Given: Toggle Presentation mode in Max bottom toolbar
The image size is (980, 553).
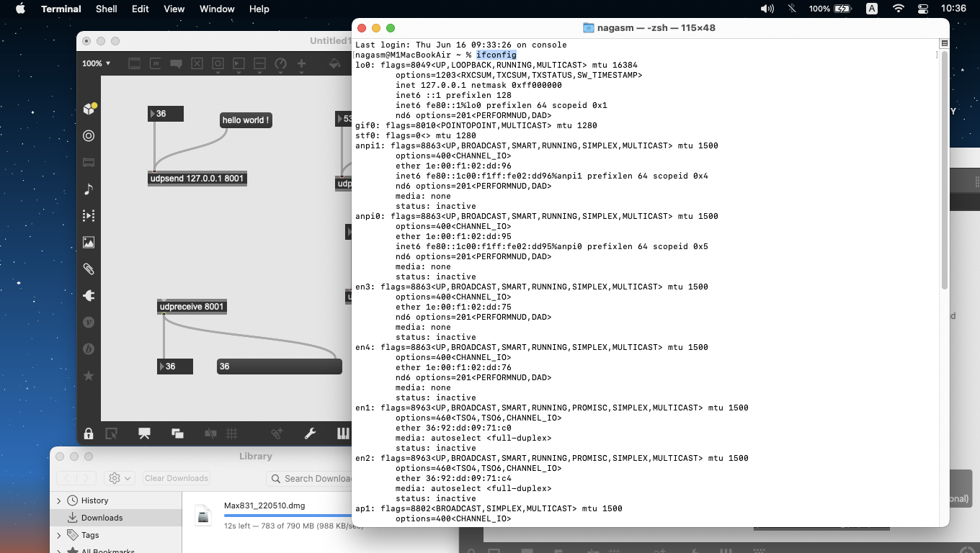Looking at the screenshot, I should click(x=144, y=433).
